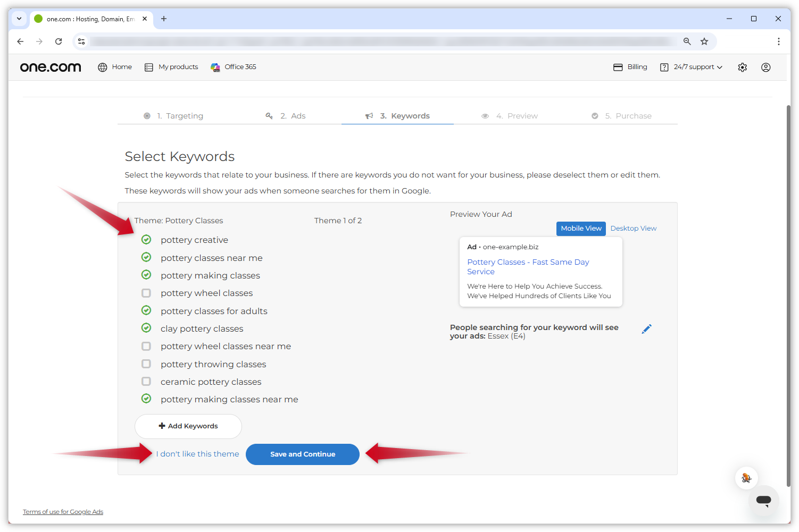The image size is (799, 532).
Task: Click the text 'Theme: Pottery Classes'
Action: [179, 221]
